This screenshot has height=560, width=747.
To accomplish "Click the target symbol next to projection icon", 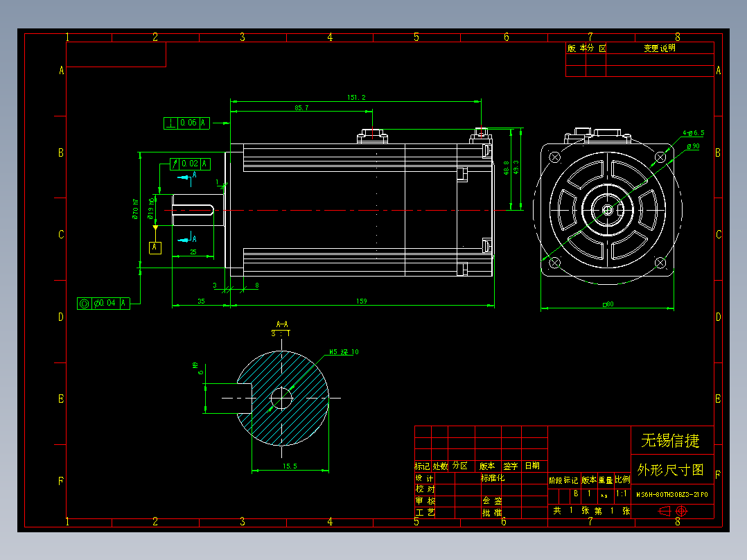I will pyautogui.click(x=681, y=510).
